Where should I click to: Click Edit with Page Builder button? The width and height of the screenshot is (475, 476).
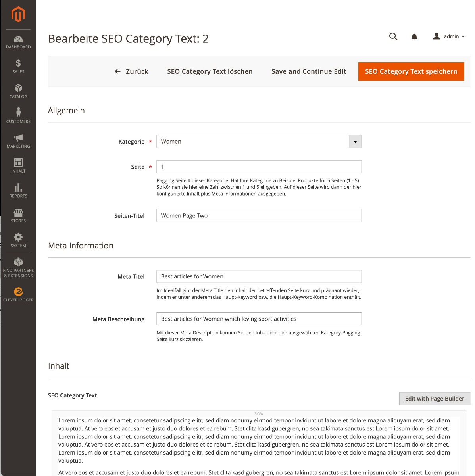click(x=435, y=399)
